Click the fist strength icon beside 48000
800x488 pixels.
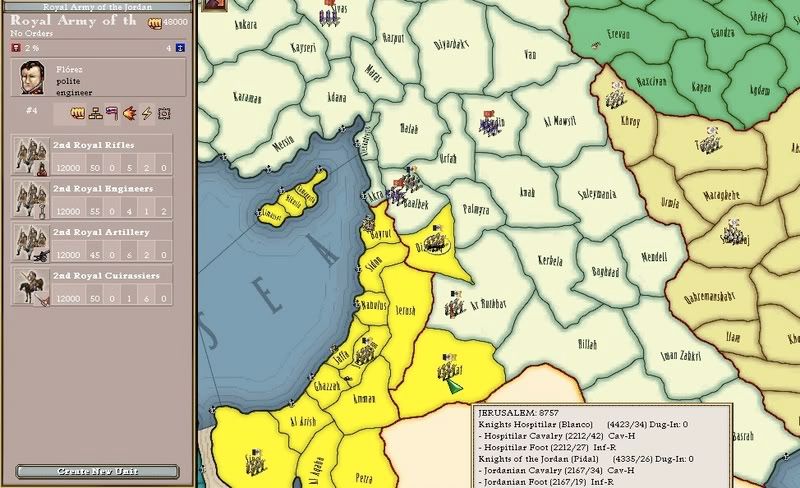pyautogui.click(x=155, y=22)
